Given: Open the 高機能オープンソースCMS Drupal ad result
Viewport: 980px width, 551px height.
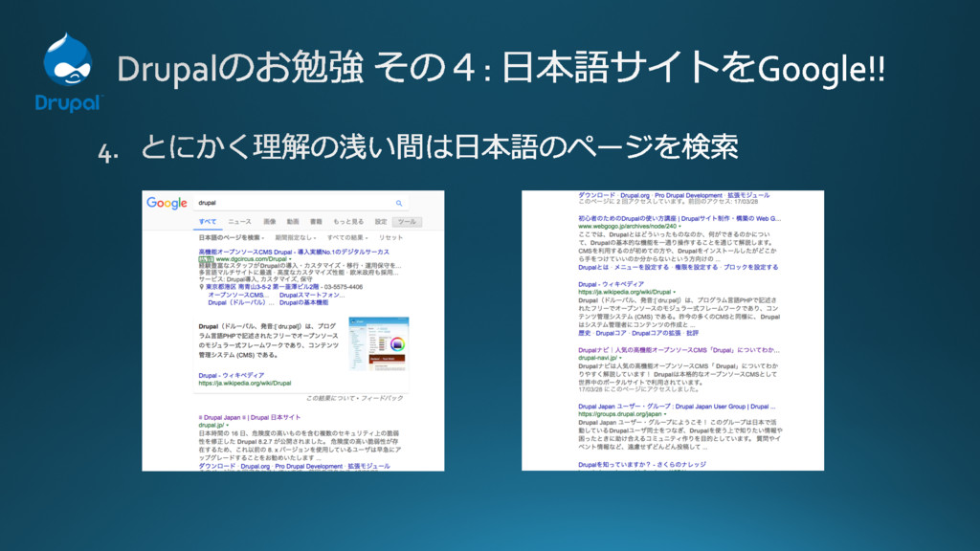Looking at the screenshot, I should [x=294, y=252].
